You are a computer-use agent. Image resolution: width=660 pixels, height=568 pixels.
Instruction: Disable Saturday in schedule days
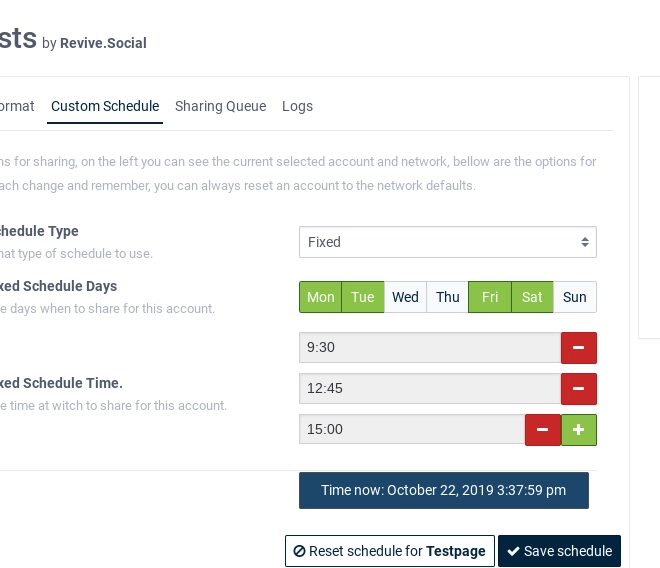click(532, 297)
